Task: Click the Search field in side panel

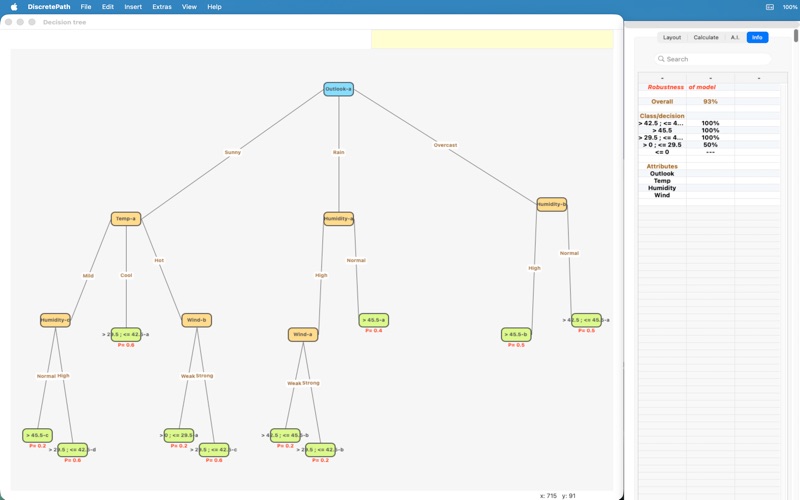Action: pyautogui.click(x=713, y=59)
